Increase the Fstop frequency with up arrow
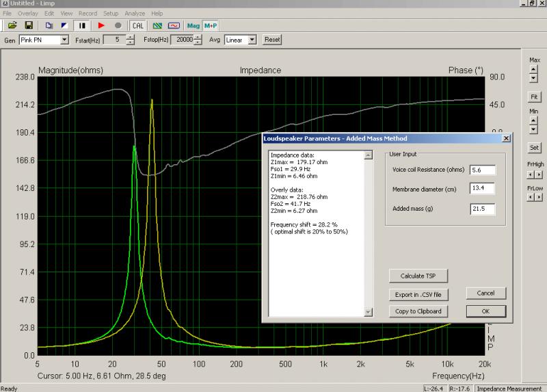 coord(198,37)
